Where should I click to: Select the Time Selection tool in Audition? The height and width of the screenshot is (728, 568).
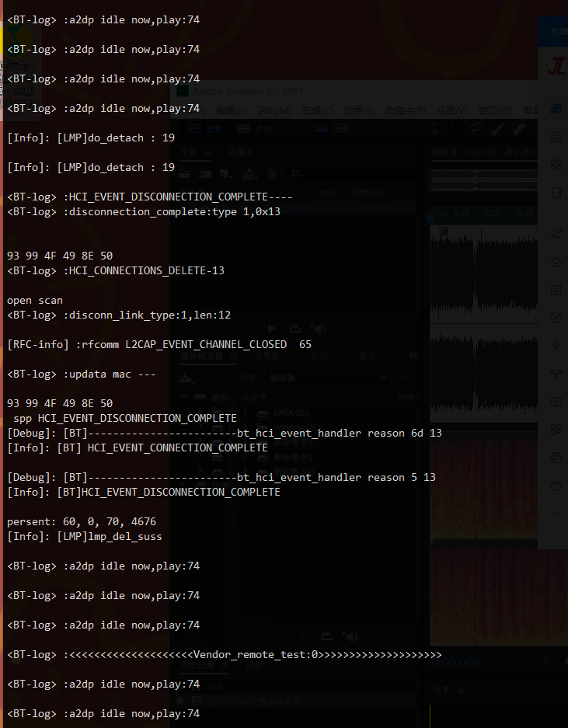pyautogui.click(x=434, y=128)
